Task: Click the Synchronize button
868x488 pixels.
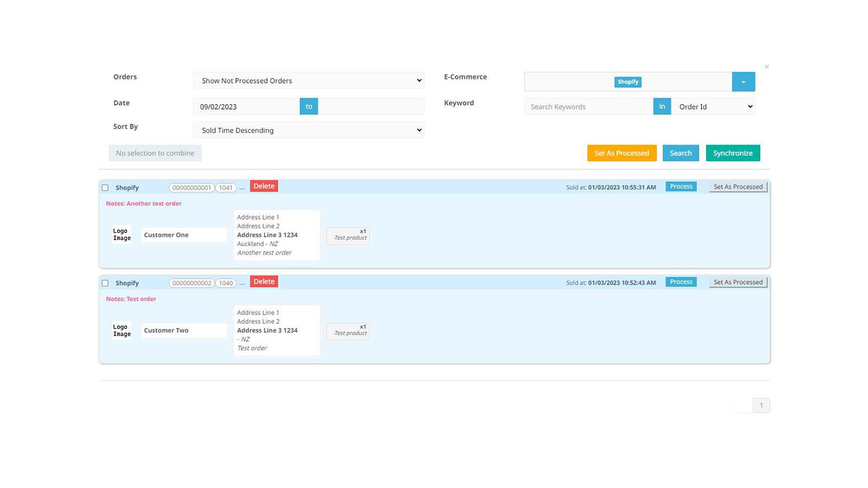Action: click(732, 153)
